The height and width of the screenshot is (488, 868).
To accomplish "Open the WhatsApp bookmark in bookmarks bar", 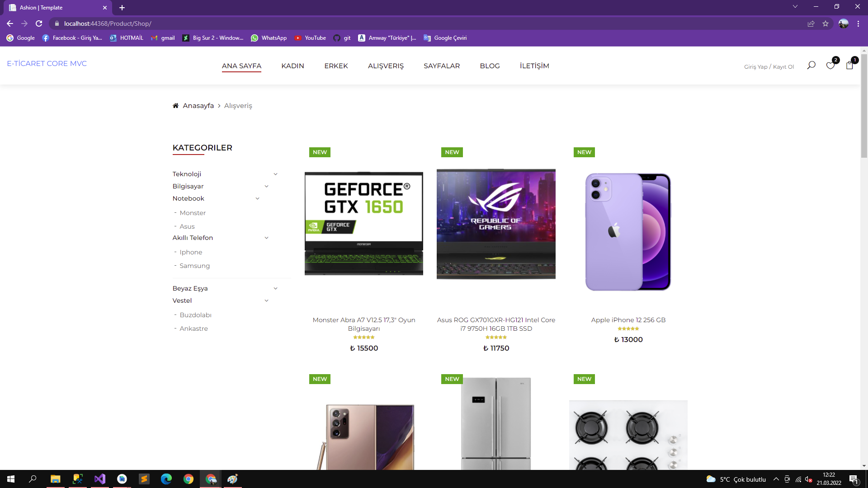I will pyautogui.click(x=269, y=38).
